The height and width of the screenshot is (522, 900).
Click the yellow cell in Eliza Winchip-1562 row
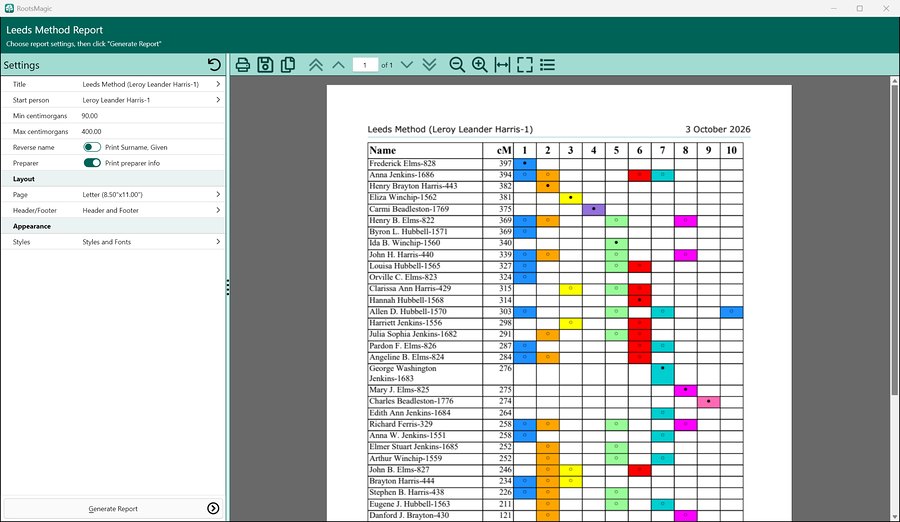571,198
